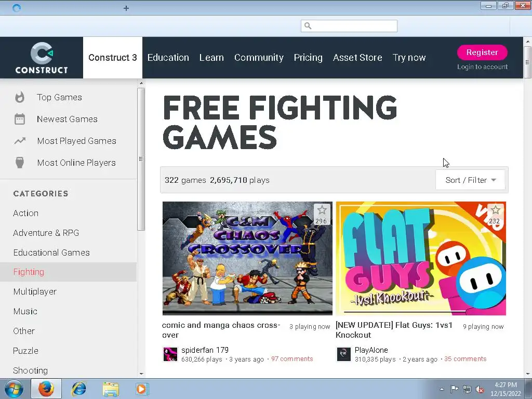The width and height of the screenshot is (532, 399).
Task: Open PlayAlone avatar icon
Action: [344, 354]
